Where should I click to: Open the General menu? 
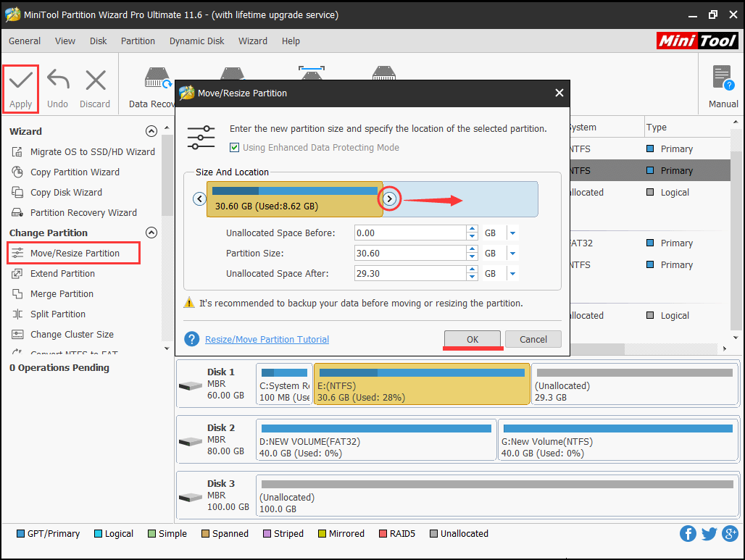tap(25, 41)
